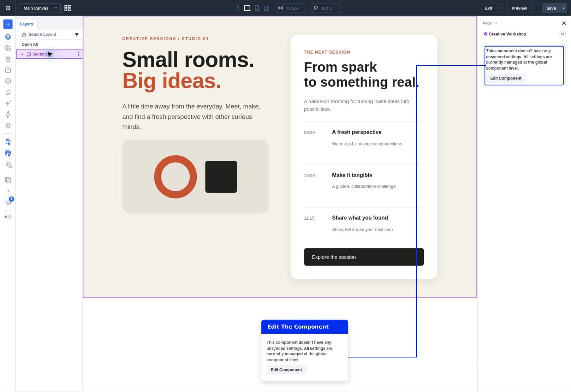Click the blue plus add-element button
The width and height of the screenshot is (571, 392).
point(8,24)
